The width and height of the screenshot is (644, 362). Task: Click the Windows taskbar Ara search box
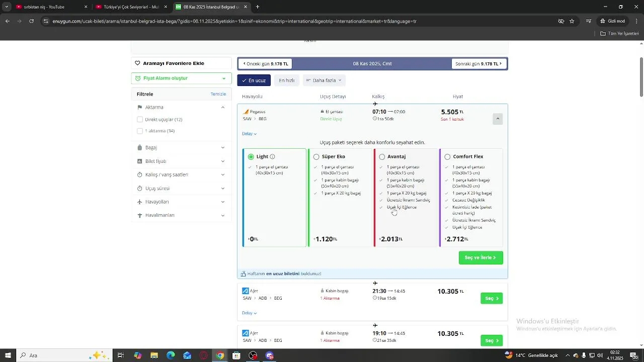pyautogui.click(x=65, y=355)
